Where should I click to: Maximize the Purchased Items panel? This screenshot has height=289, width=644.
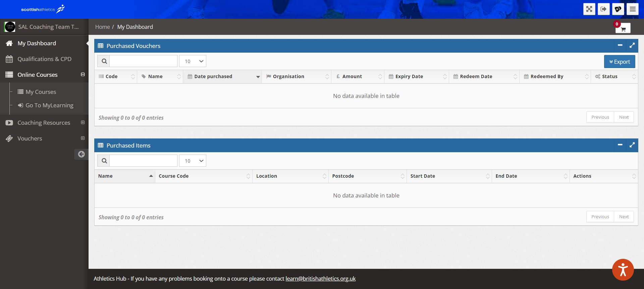[x=632, y=145]
